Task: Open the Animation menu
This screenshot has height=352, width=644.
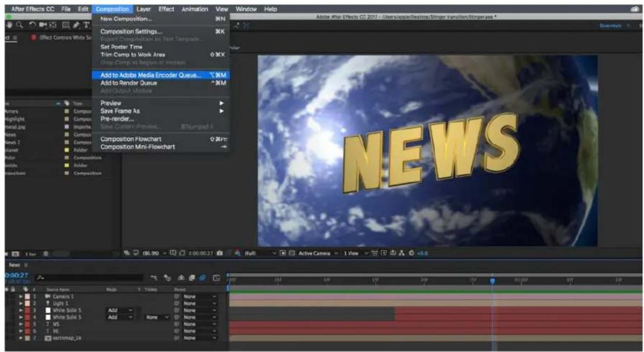Action: pos(195,9)
